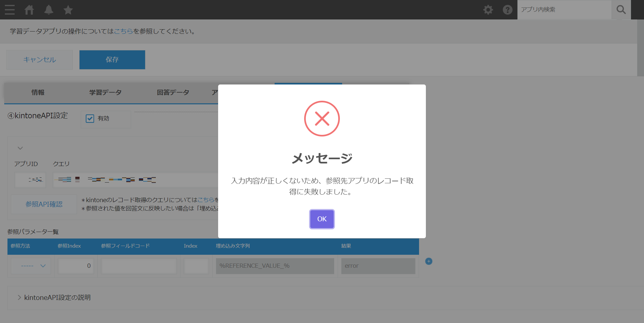Click the キャンセル button
This screenshot has height=323, width=644.
[40, 60]
